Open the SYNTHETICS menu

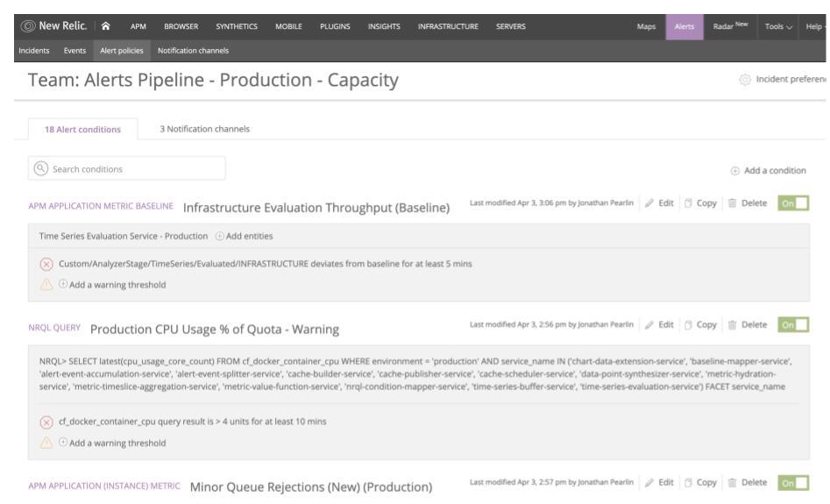click(237, 26)
